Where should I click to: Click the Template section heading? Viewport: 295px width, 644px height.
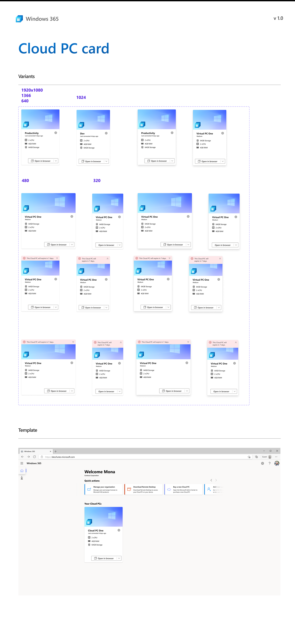pyautogui.click(x=28, y=430)
